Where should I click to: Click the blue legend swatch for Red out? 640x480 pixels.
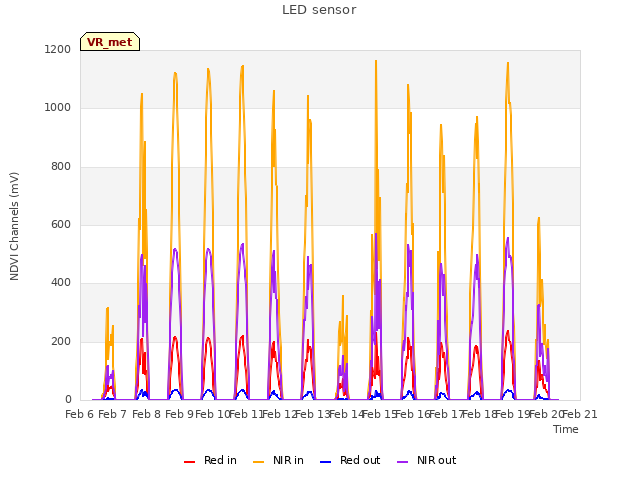tap(325, 462)
